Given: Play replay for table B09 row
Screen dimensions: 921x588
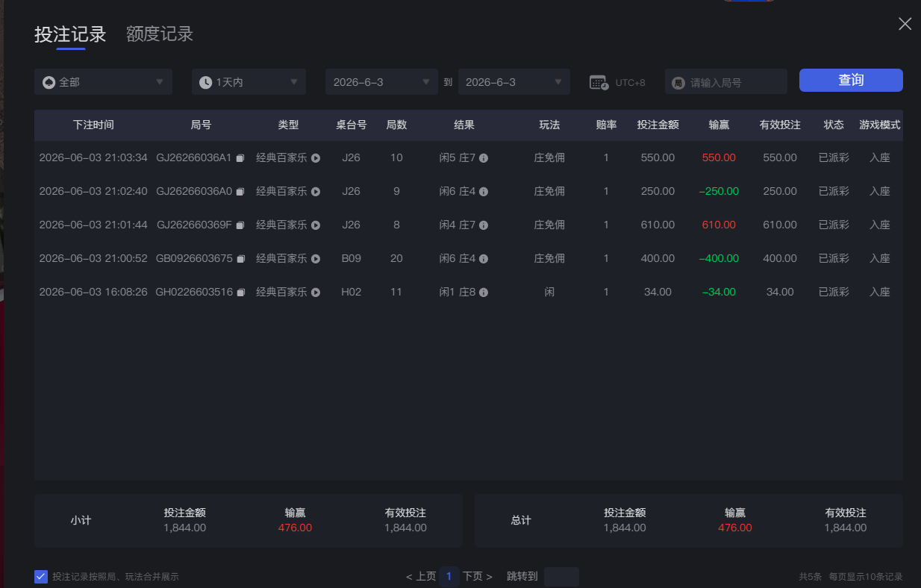Looking at the screenshot, I should coord(316,259).
